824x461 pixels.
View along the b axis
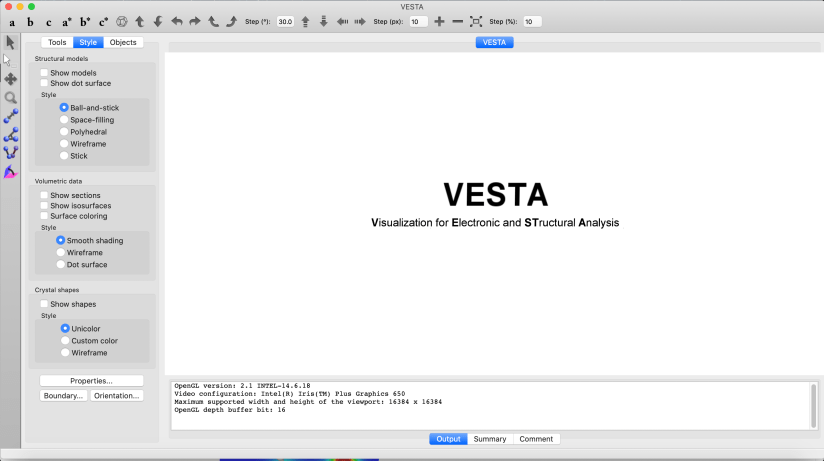pos(30,22)
